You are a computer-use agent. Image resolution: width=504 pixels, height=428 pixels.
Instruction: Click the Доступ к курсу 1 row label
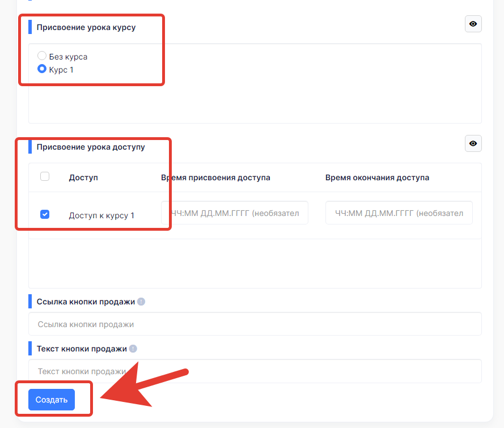pos(101,215)
